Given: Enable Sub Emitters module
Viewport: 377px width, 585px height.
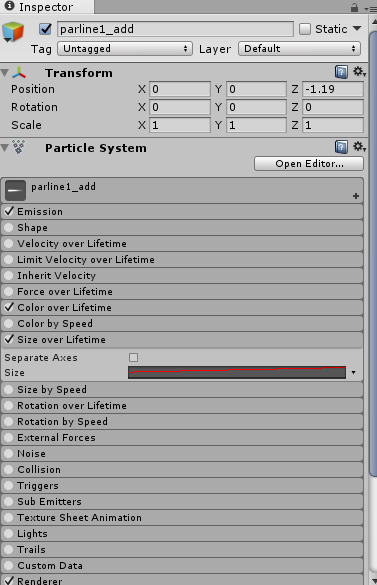Looking at the screenshot, I should (9, 502).
